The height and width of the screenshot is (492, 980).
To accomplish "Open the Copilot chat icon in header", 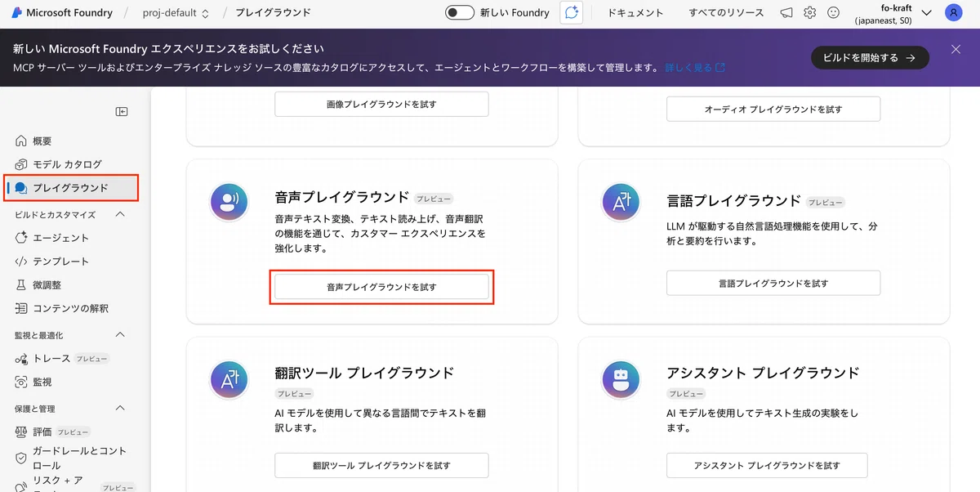I will pyautogui.click(x=572, y=12).
